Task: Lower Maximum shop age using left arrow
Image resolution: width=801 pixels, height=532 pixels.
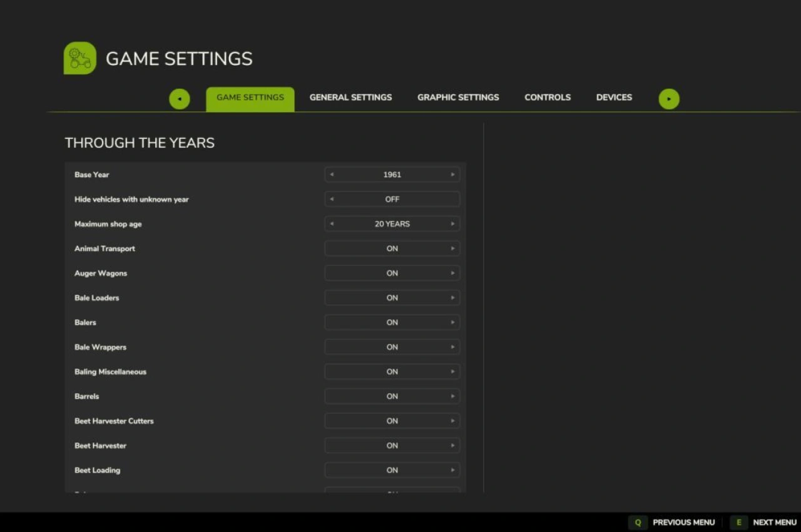Action: tap(332, 224)
